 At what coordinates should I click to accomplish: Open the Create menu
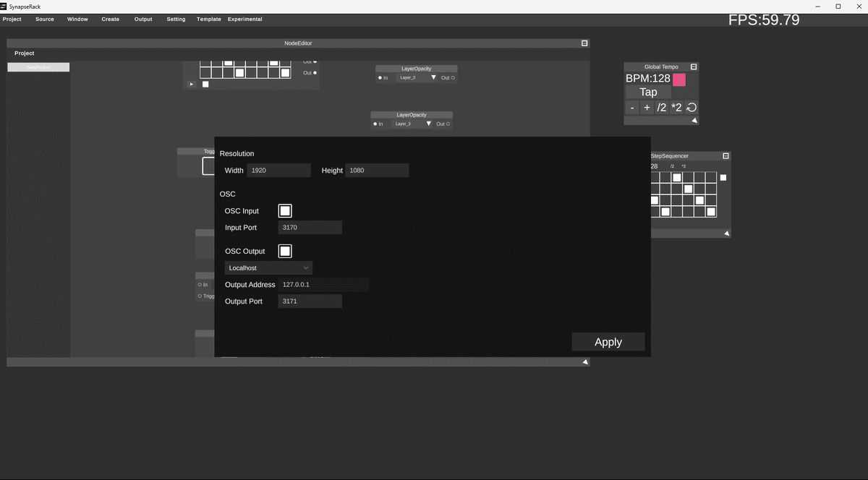point(110,19)
